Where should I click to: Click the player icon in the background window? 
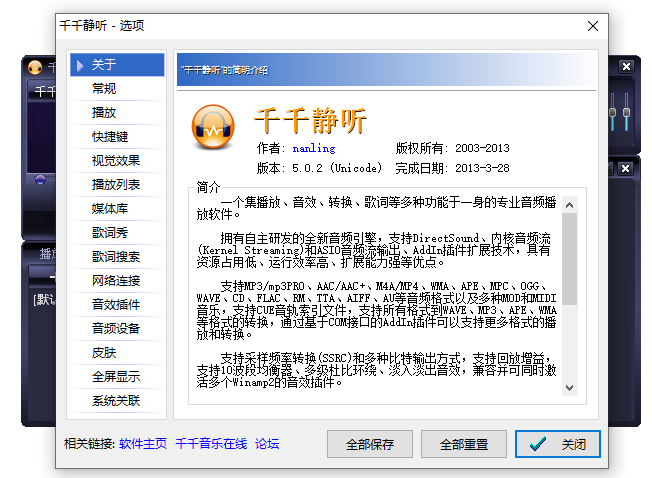point(35,68)
